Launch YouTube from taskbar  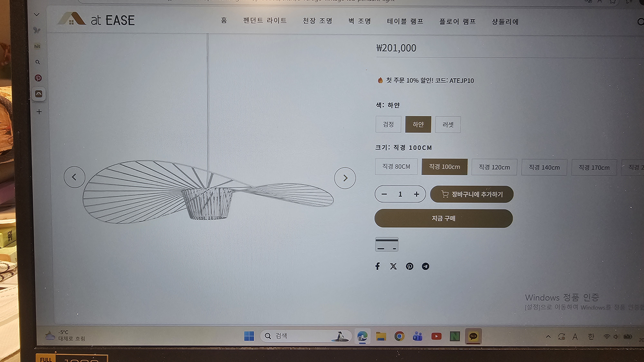(x=436, y=336)
